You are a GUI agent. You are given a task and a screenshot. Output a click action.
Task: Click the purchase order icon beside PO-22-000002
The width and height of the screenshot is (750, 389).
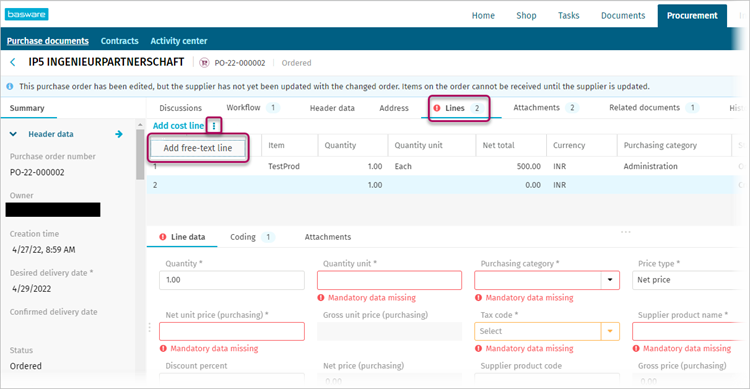point(204,63)
